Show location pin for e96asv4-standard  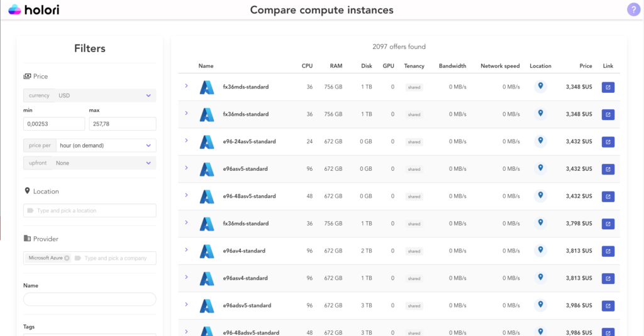tap(540, 278)
